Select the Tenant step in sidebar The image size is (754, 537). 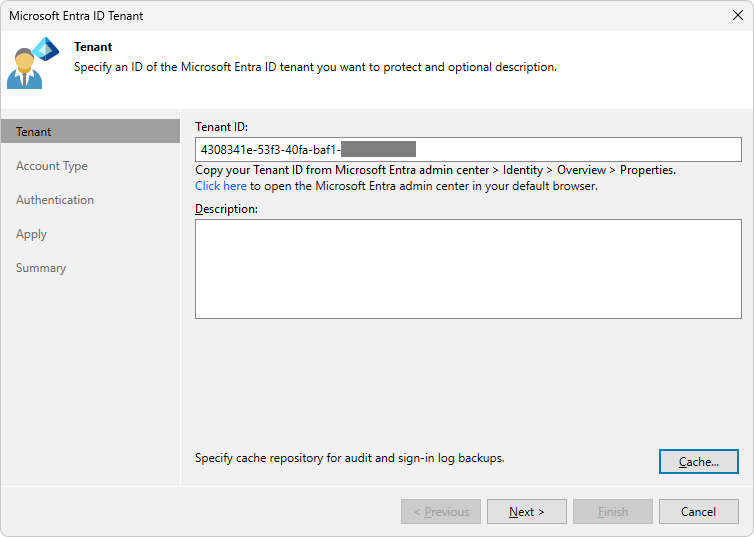pos(90,131)
